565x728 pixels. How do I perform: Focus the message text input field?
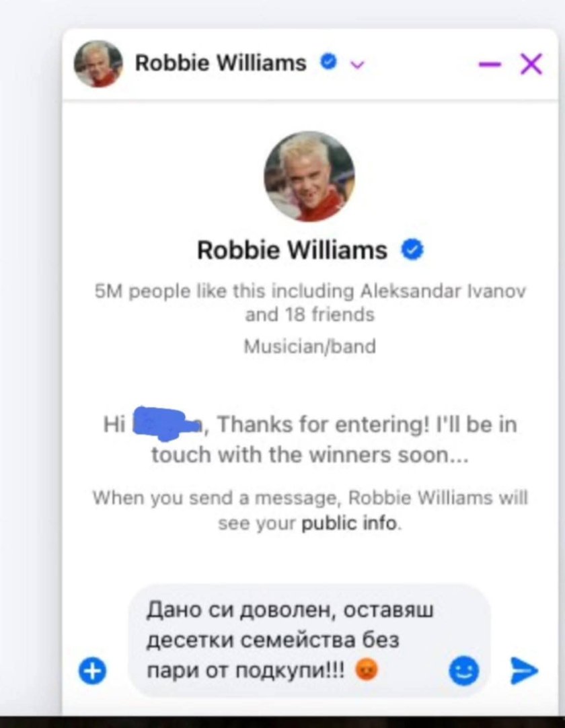(309, 641)
